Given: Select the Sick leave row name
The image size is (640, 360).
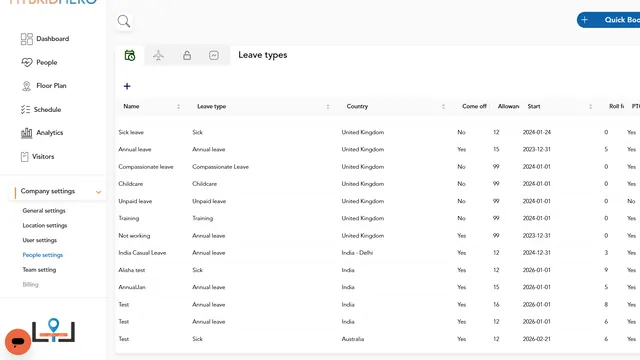Looking at the screenshot, I should pos(131,132).
